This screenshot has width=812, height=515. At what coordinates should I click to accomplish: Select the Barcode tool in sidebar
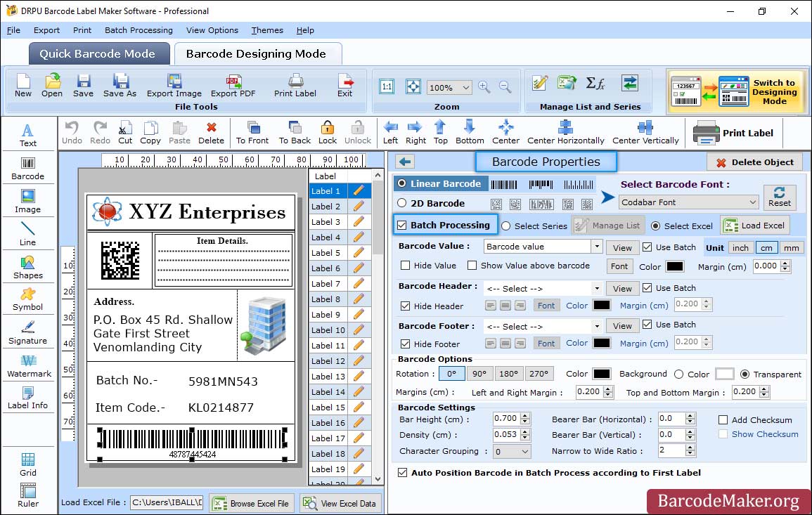coord(28,169)
